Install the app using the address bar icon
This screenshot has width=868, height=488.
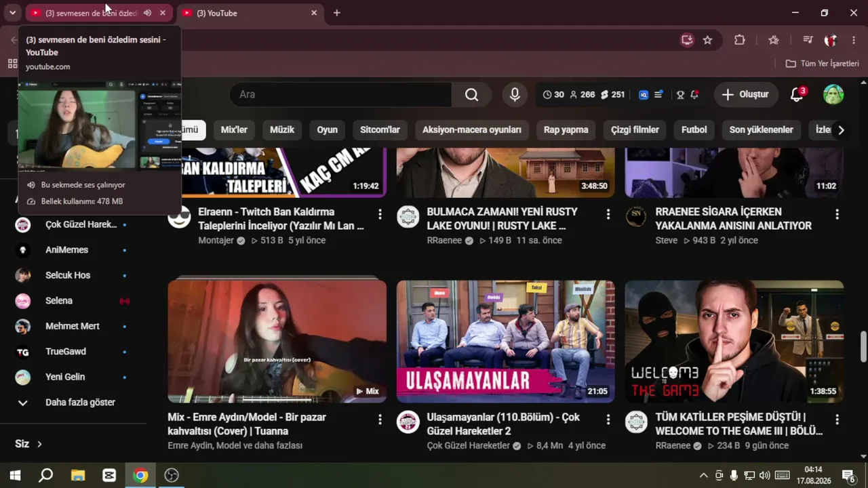click(x=687, y=40)
